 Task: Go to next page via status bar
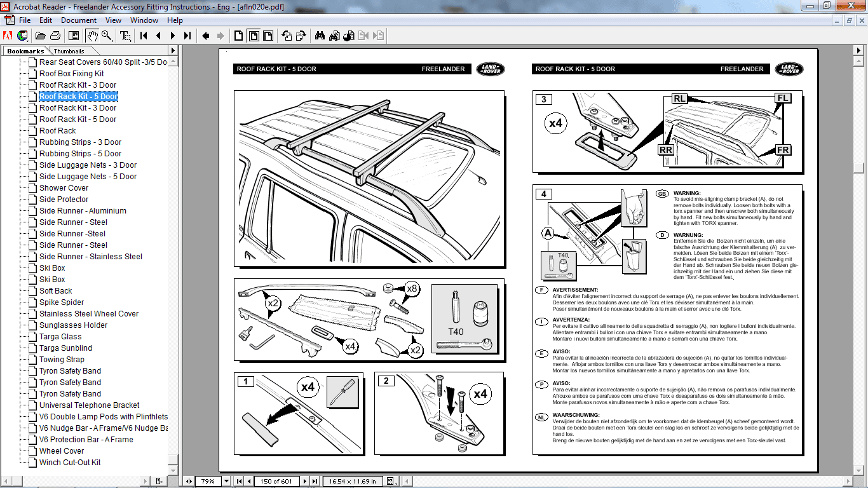[x=305, y=481]
